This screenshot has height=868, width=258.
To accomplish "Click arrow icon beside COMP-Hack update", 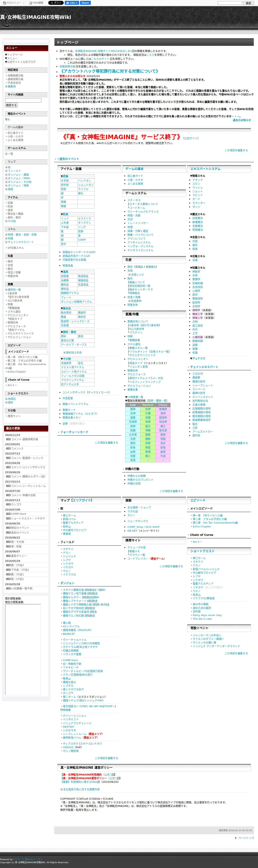I will pos(8,514).
